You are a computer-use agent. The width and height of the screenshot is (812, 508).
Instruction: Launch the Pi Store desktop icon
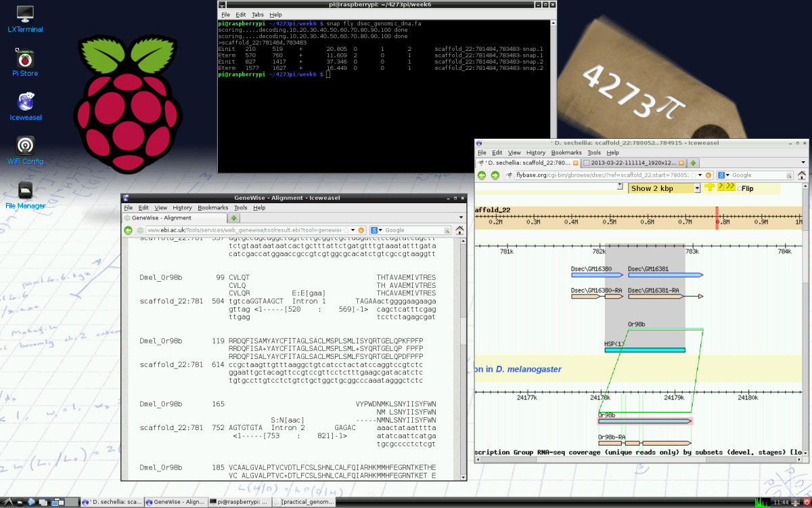(25, 61)
